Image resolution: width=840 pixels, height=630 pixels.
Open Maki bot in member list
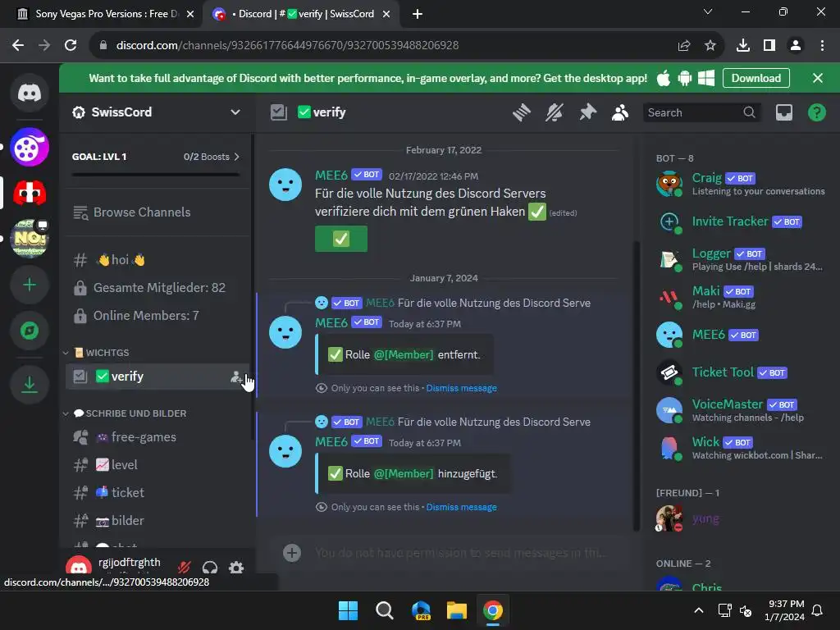pos(741,297)
